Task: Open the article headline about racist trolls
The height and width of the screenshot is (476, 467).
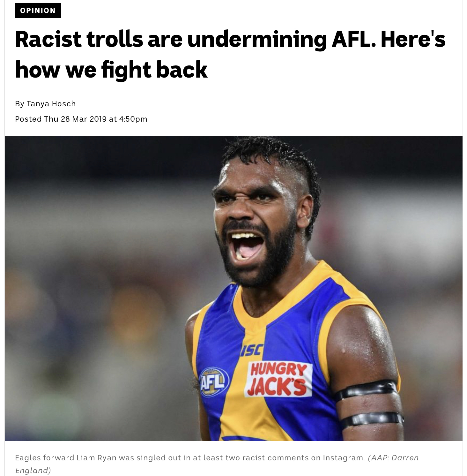Action: [230, 55]
